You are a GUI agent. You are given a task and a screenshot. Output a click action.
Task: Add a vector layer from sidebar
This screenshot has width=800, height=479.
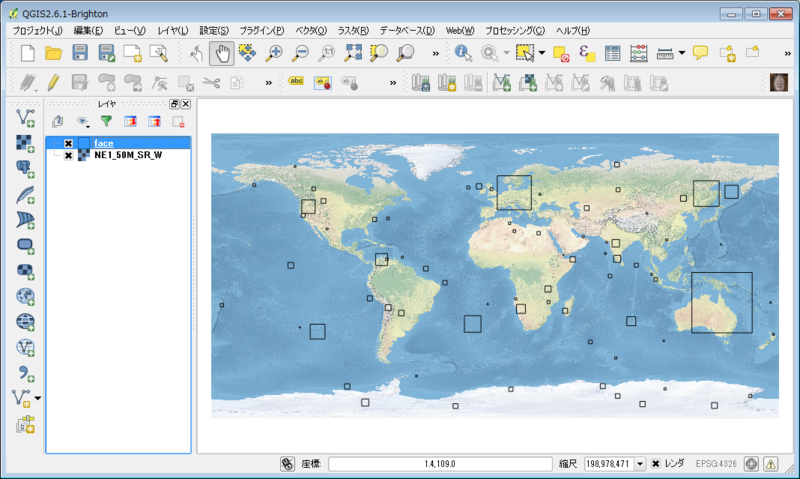pos(25,118)
